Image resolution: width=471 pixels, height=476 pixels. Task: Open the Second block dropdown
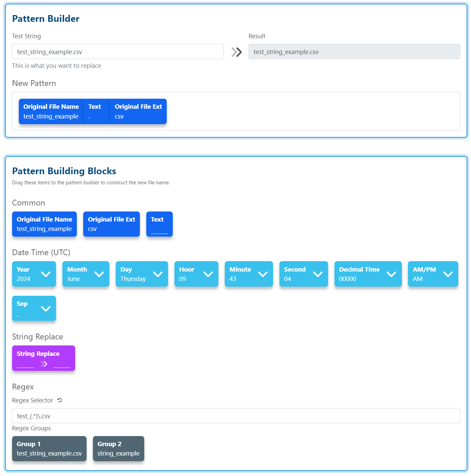click(318, 274)
